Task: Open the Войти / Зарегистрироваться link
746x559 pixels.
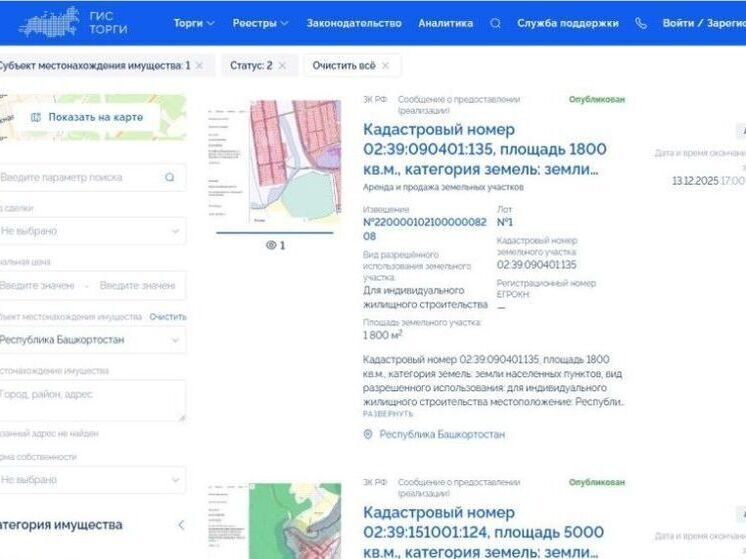Action: pos(704,23)
